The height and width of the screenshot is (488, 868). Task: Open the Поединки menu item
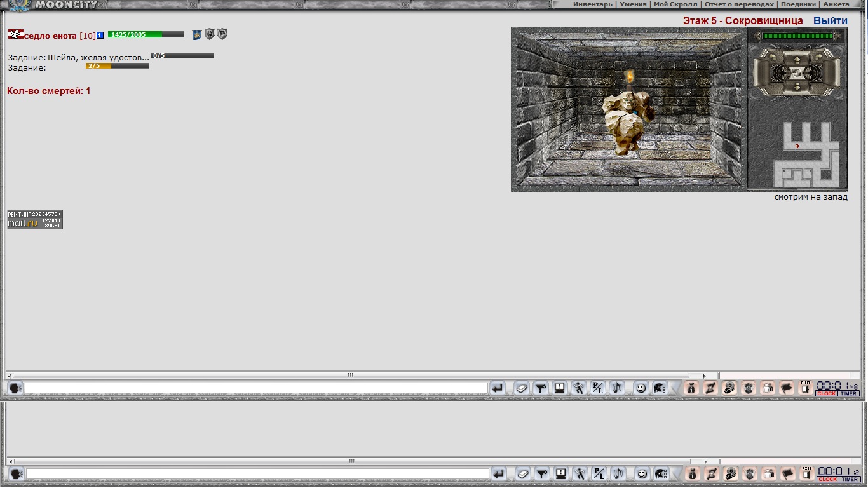point(799,4)
